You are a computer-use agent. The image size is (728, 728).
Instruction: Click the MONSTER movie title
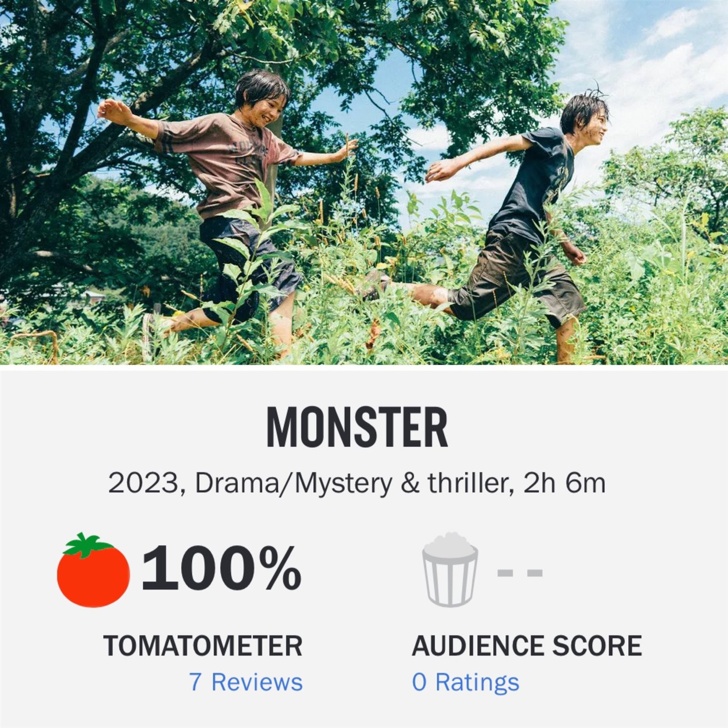tap(357, 428)
